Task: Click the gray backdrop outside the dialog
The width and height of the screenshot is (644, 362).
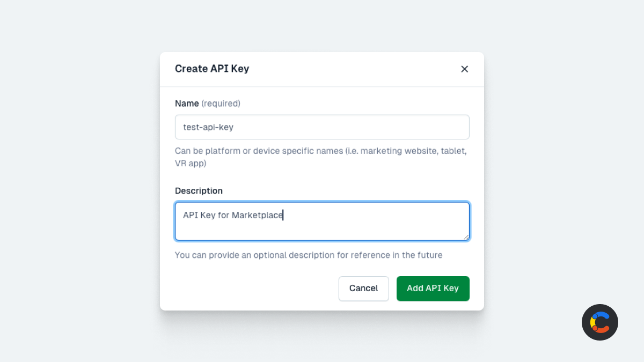Action: 80,182
